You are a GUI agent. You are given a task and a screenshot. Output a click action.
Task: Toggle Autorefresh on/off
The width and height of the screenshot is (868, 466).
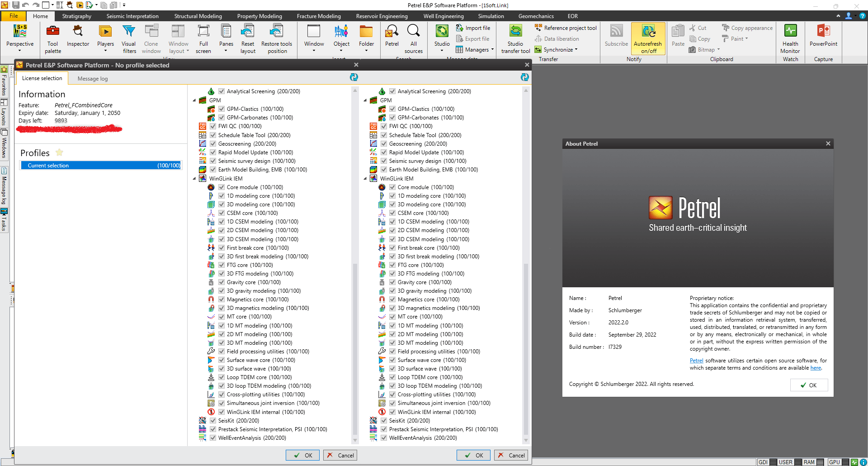[x=648, y=39]
